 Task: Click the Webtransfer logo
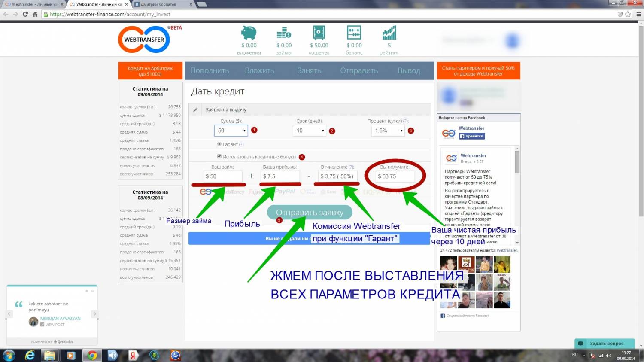click(144, 40)
